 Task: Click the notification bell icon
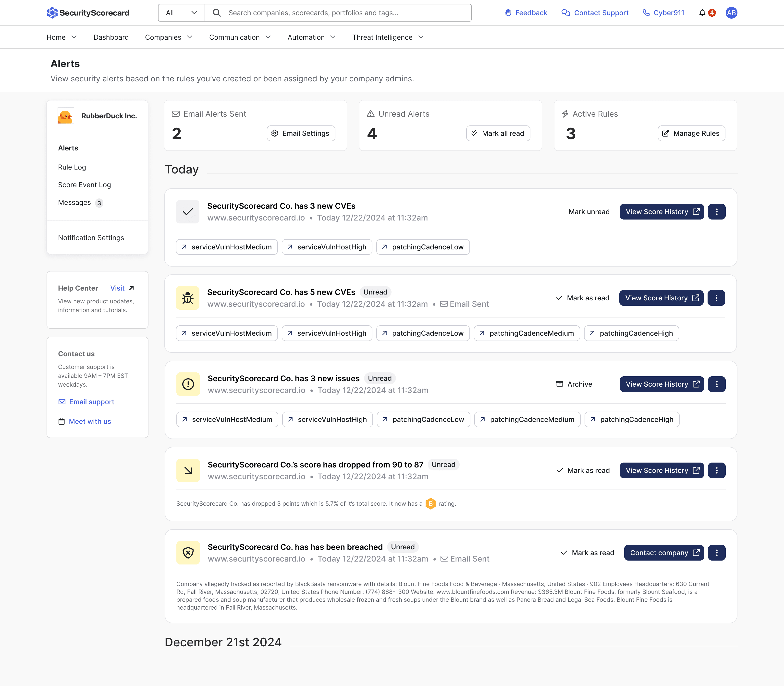point(702,13)
